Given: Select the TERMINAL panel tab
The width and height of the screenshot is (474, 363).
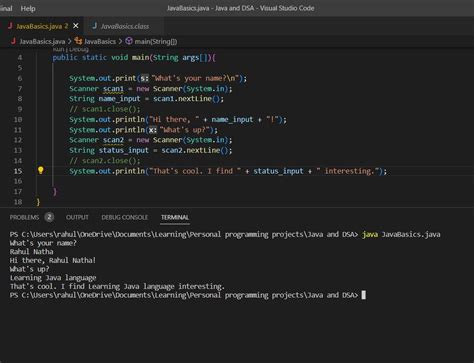Looking at the screenshot, I should pyautogui.click(x=175, y=217).
